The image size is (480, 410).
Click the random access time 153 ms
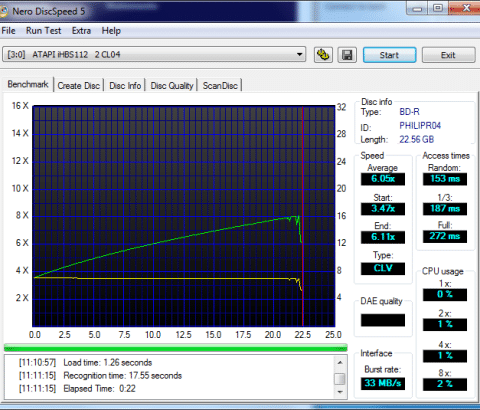pos(445,179)
